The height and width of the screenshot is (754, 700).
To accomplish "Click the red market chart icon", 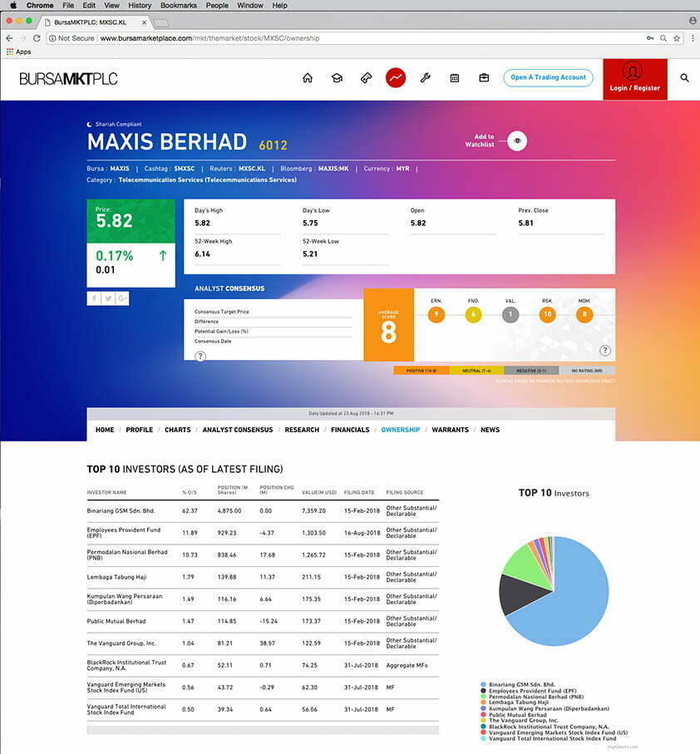I will click(395, 78).
